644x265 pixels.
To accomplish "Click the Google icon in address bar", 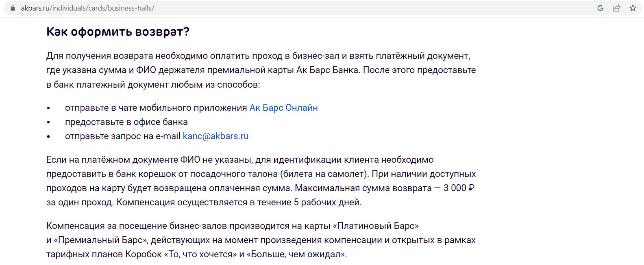I will (600, 8).
